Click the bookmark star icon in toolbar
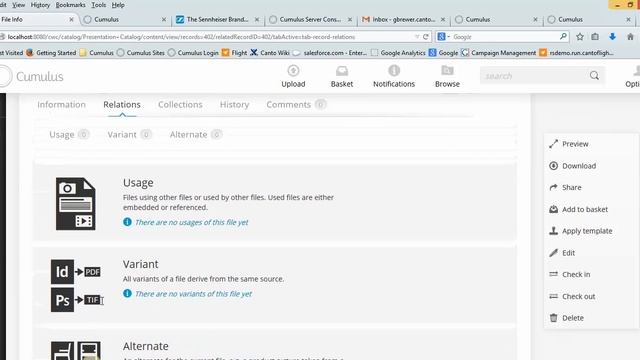 pos(580,37)
